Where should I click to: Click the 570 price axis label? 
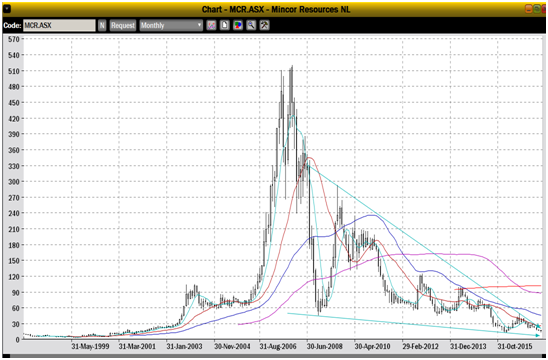click(14, 39)
